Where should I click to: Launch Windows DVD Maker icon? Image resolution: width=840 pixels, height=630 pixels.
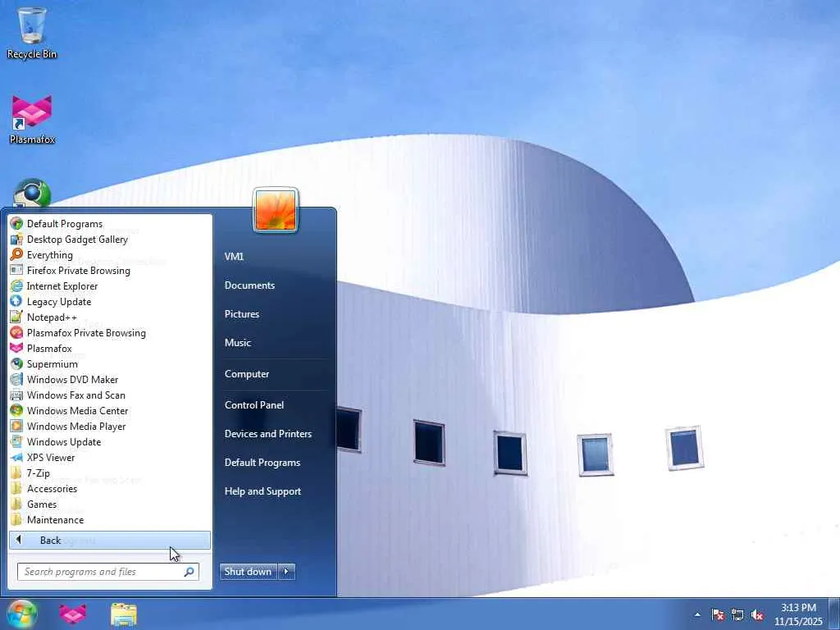[x=16, y=379]
